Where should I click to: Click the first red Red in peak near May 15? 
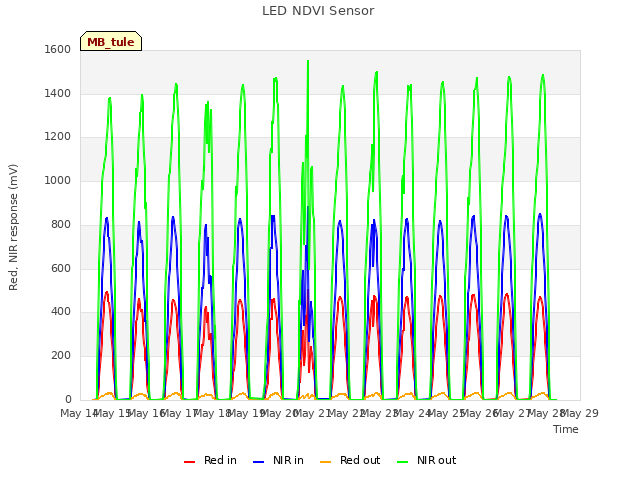coord(107,292)
